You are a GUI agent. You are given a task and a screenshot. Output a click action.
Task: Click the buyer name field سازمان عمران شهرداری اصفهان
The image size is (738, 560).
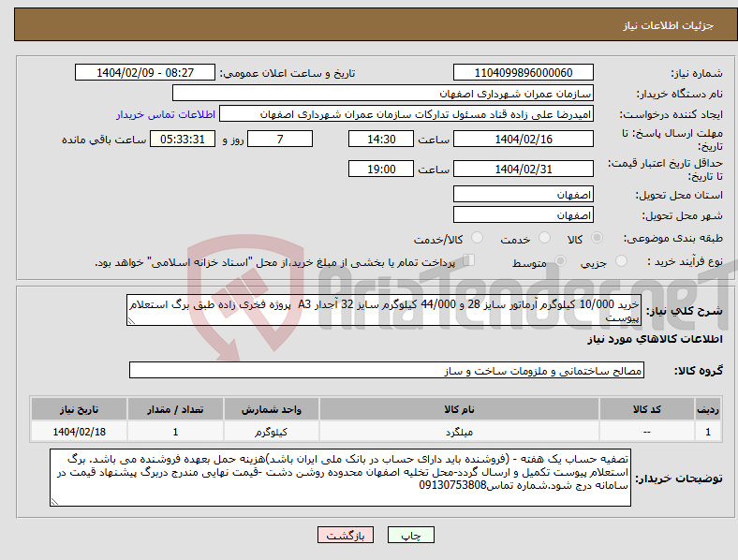coord(383,93)
